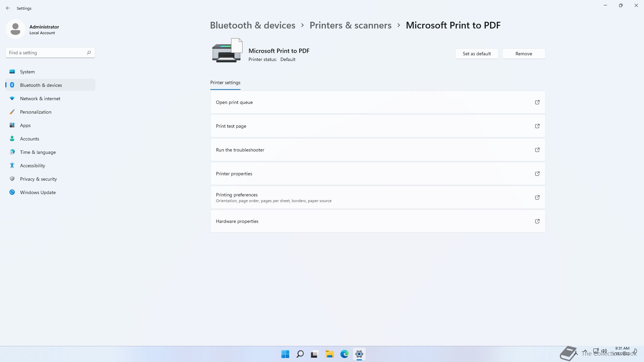Click the Microsoft Print to PDF printer image
The image size is (644, 362).
(x=227, y=50)
